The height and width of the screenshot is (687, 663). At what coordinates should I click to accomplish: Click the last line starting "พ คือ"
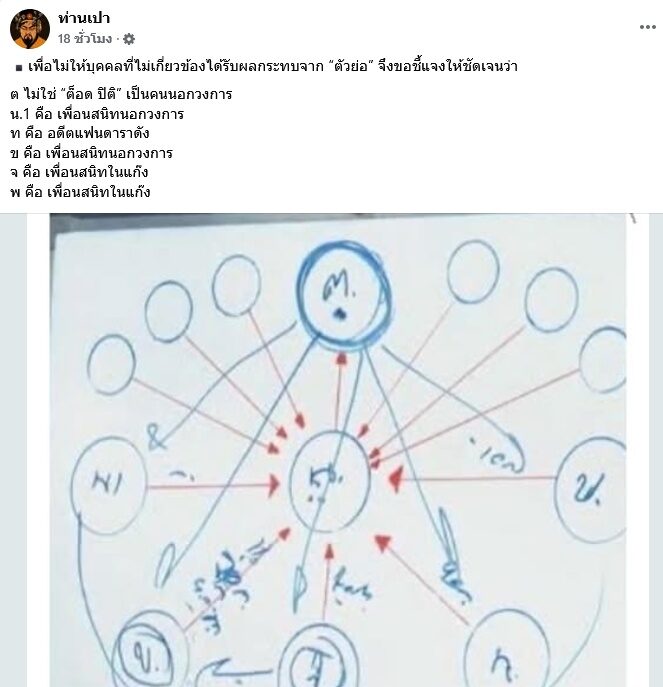pos(80,192)
